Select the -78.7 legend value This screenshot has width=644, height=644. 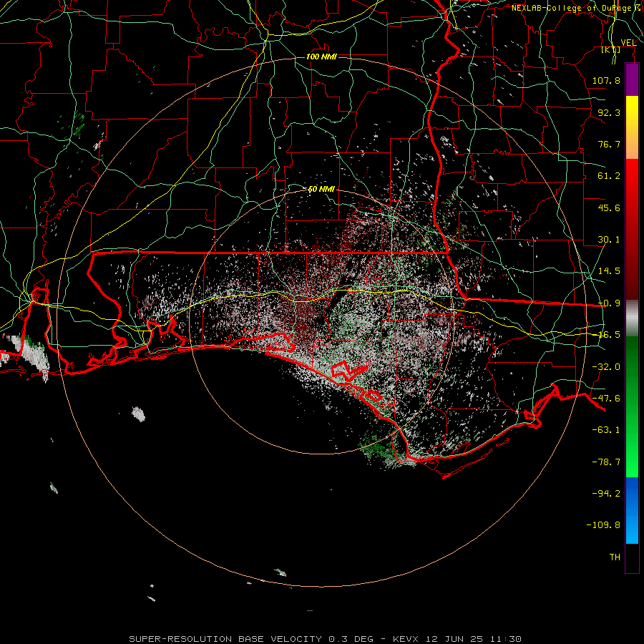606,462
